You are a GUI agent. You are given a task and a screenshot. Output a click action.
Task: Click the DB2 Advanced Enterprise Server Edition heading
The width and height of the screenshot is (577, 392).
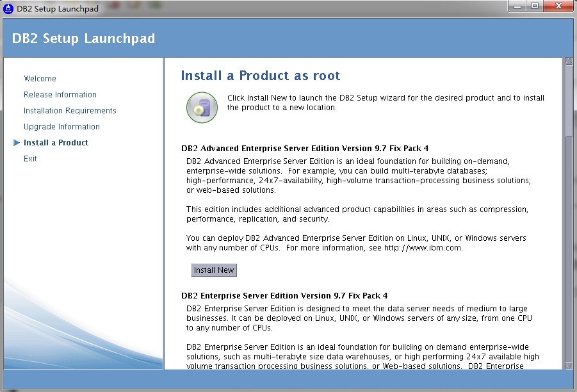click(x=305, y=149)
